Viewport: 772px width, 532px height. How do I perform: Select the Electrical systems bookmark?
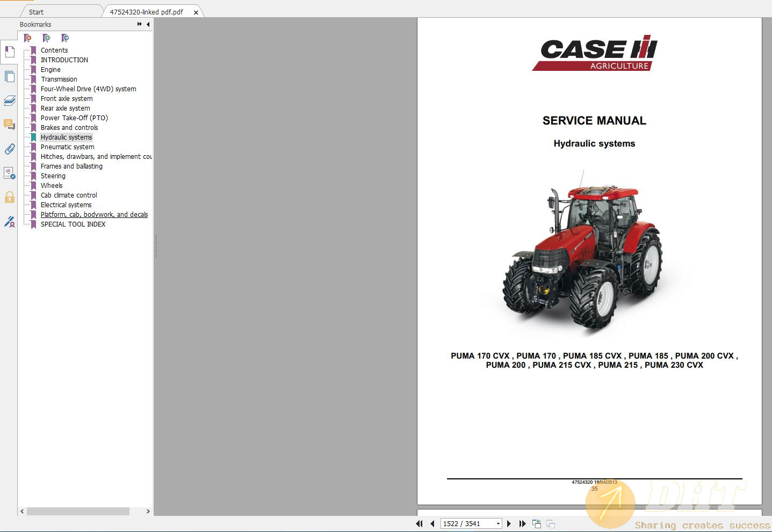click(66, 205)
